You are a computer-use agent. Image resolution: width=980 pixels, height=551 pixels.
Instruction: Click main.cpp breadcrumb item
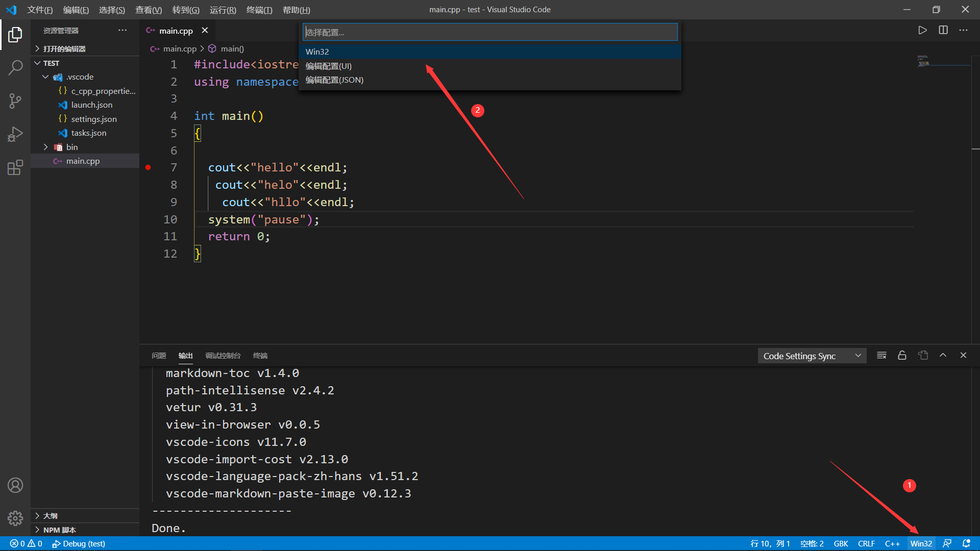click(174, 48)
